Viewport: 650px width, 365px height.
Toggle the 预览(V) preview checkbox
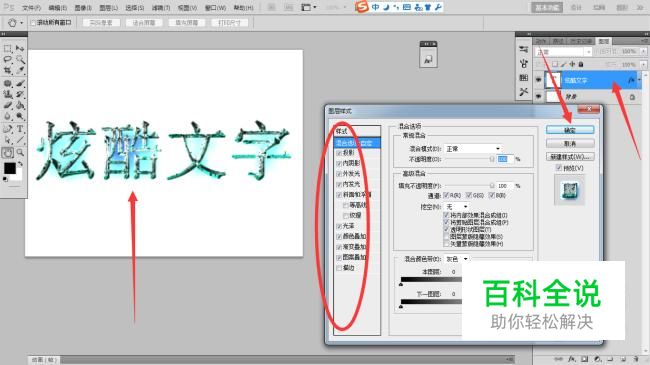[559, 168]
